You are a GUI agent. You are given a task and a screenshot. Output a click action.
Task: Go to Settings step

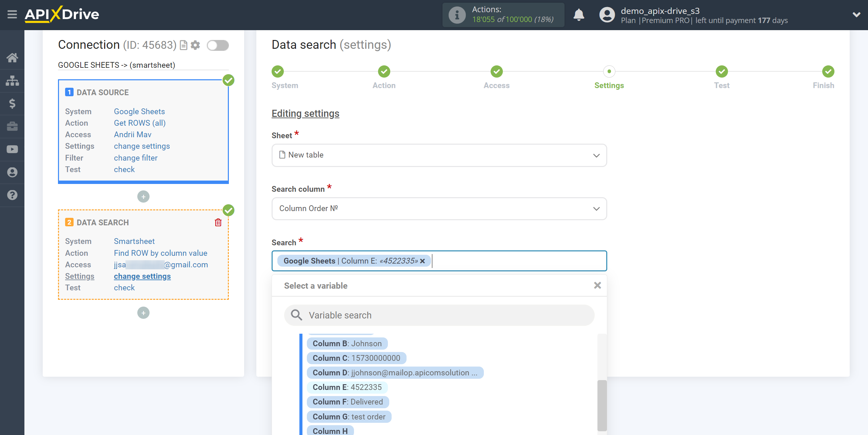(x=609, y=71)
